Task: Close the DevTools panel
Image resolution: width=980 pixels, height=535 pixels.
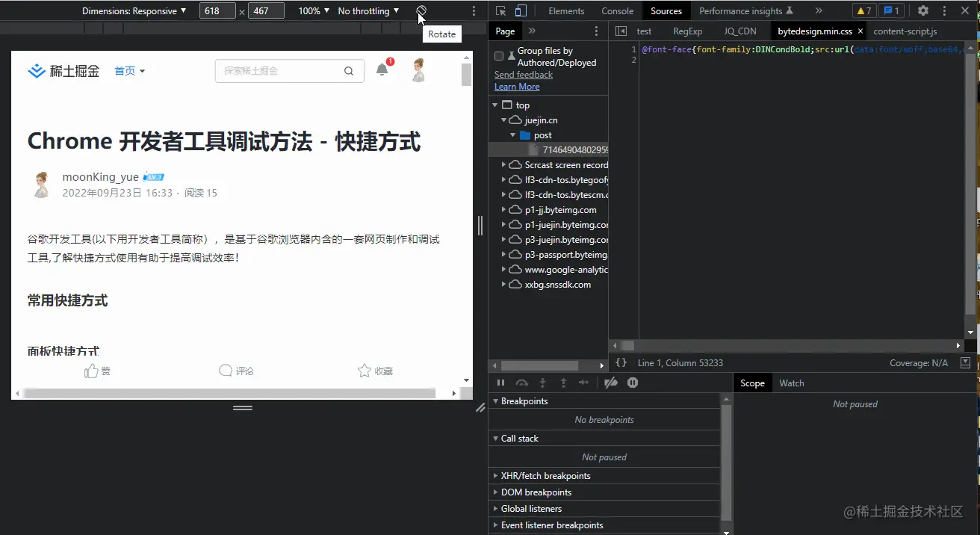Action: pos(964,11)
